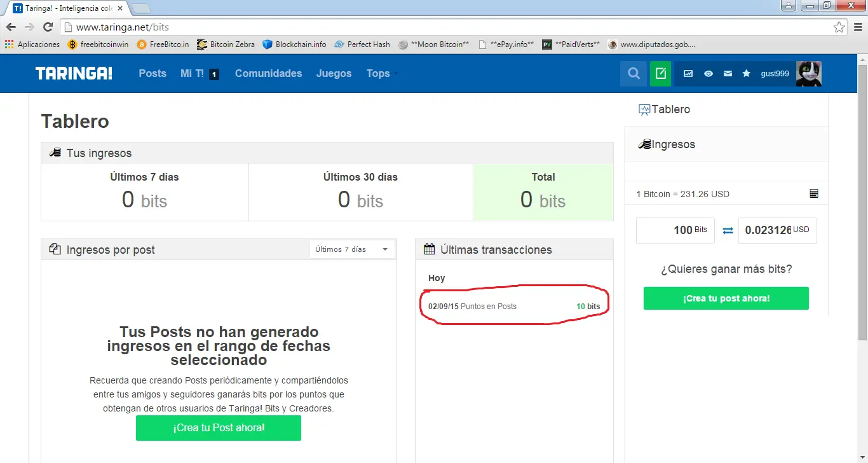Open the Tablero chart icon in the top bar
This screenshot has width=868, height=463.
click(x=688, y=74)
